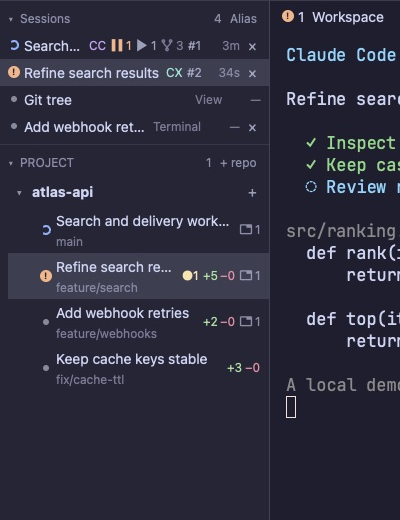Click the pane icon on Add webhook retries row

(x=246, y=321)
